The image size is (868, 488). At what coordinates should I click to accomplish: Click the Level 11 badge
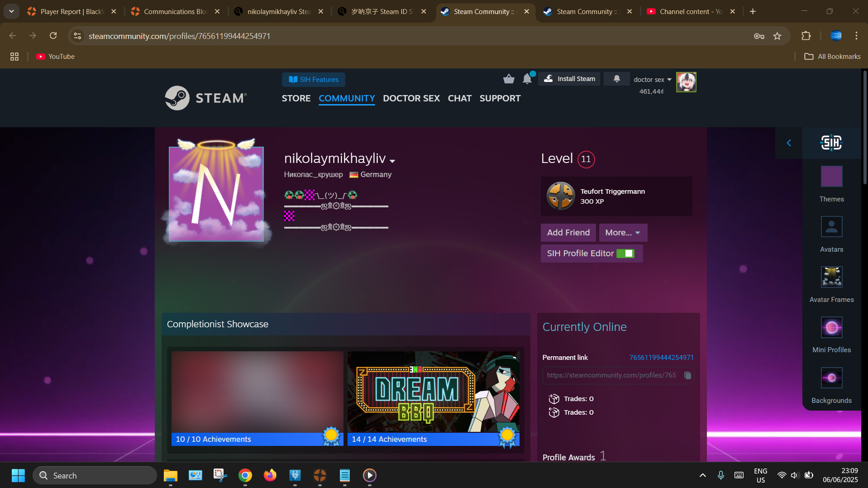[x=586, y=159]
